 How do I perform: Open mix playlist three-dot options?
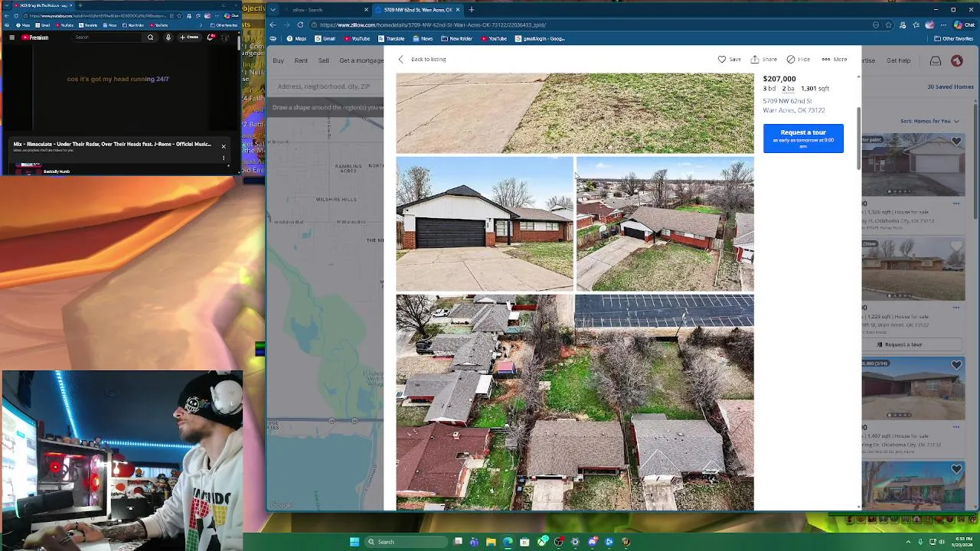(224, 158)
